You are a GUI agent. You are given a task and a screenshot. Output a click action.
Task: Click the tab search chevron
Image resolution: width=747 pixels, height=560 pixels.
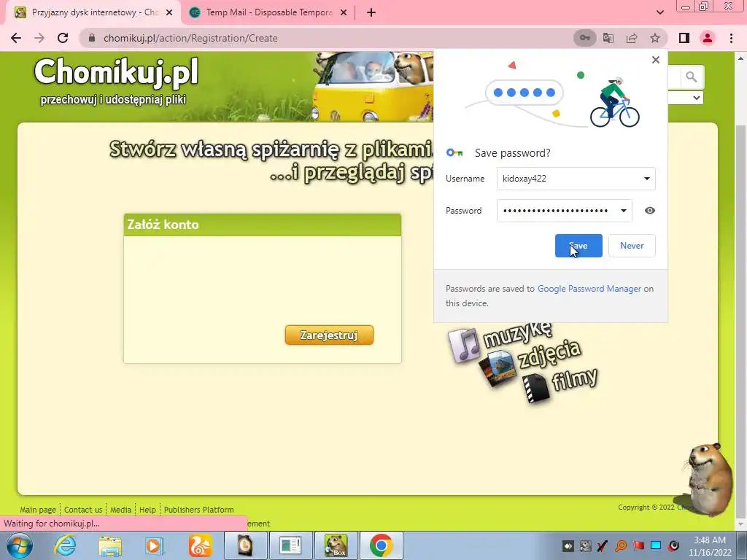coord(659,12)
